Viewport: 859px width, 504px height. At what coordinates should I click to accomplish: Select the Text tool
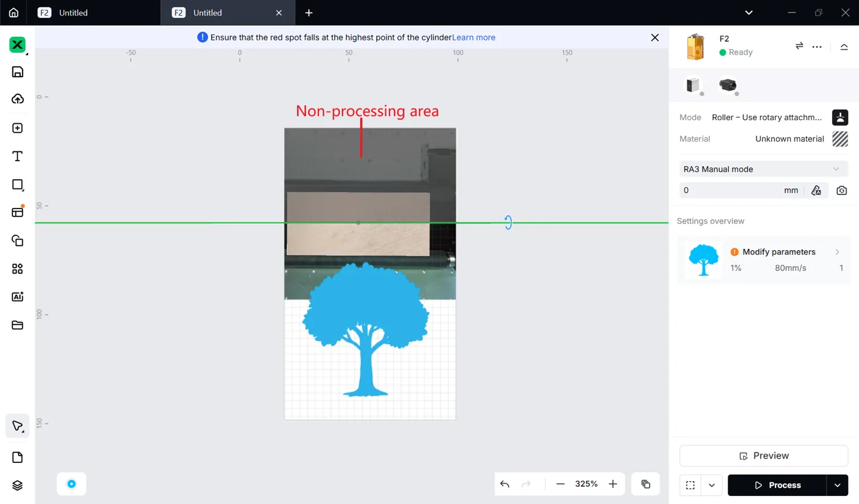(18, 156)
